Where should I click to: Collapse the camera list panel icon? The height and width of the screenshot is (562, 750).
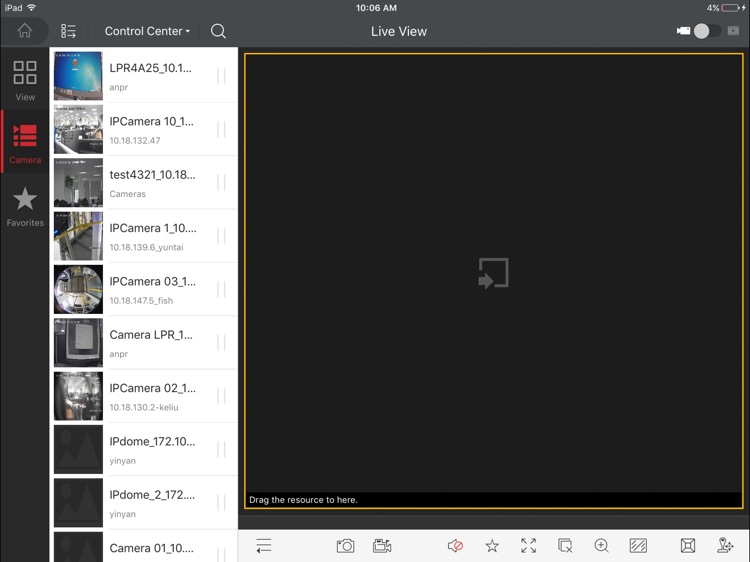pos(263,546)
